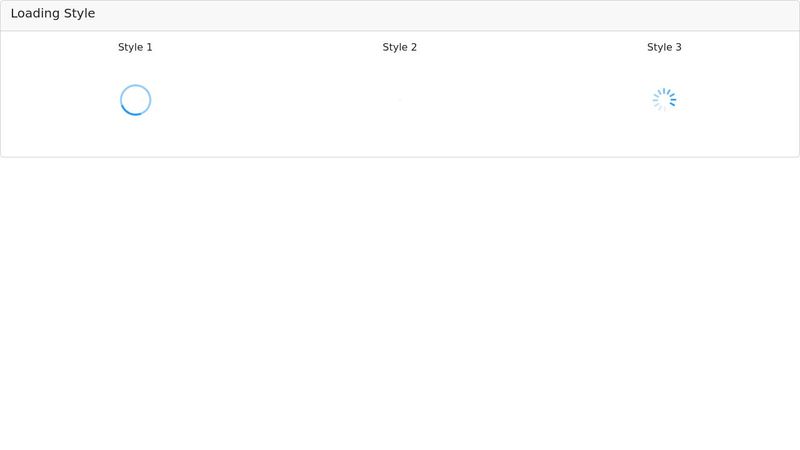Click the faint spokes on the Style 3 spinner's left side

[x=656, y=101]
